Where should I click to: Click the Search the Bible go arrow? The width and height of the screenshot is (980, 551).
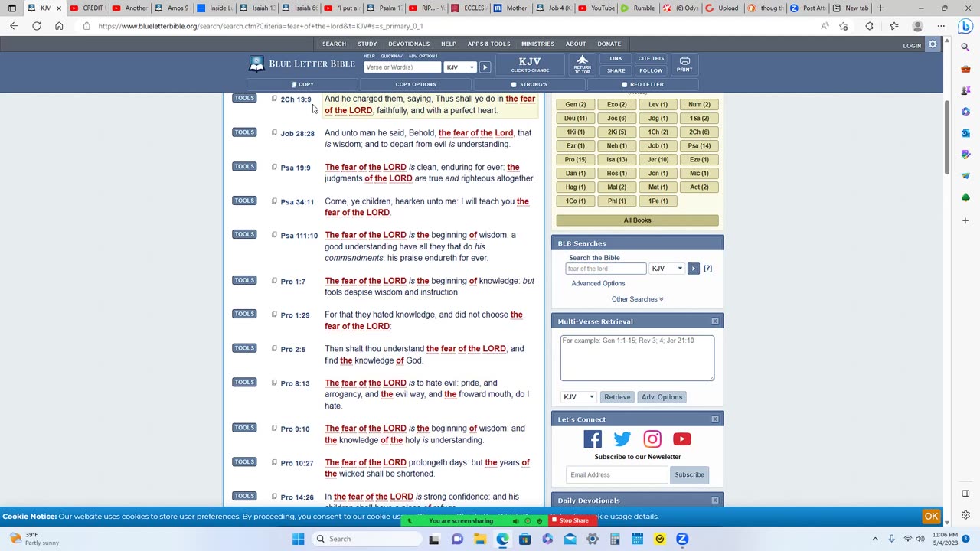693,269
